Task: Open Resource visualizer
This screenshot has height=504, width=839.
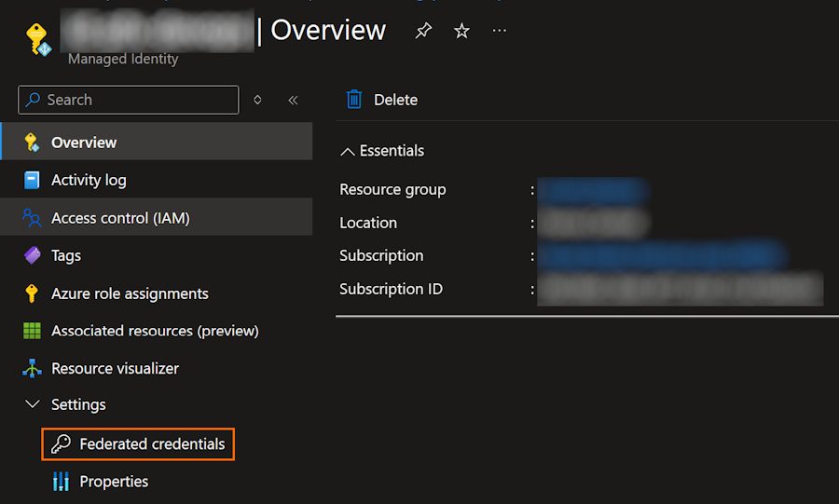Action: (x=157, y=368)
